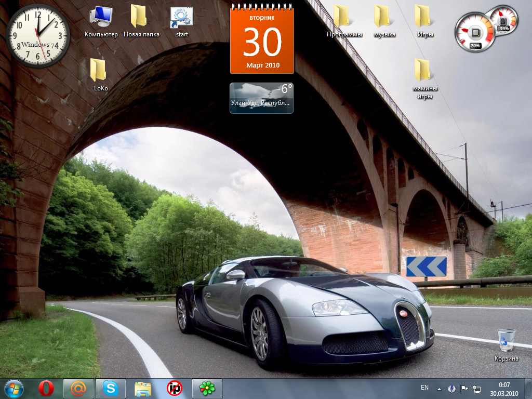The image size is (532, 399).
Task: Click the crossed-out IP taskbar icon
Action: (175, 388)
